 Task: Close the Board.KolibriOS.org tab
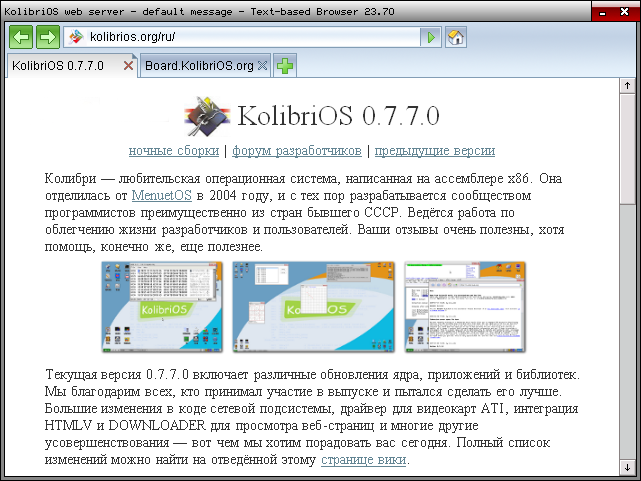click(262, 65)
